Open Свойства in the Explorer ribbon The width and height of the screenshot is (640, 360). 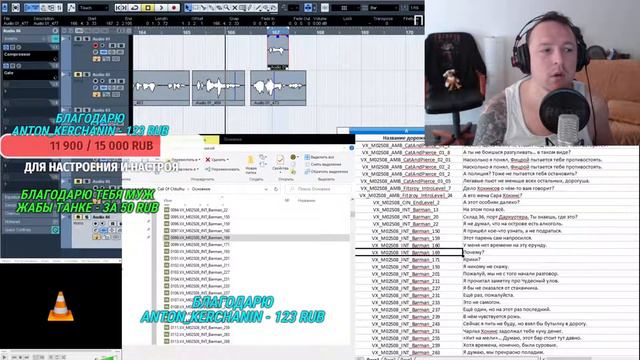click(280, 164)
